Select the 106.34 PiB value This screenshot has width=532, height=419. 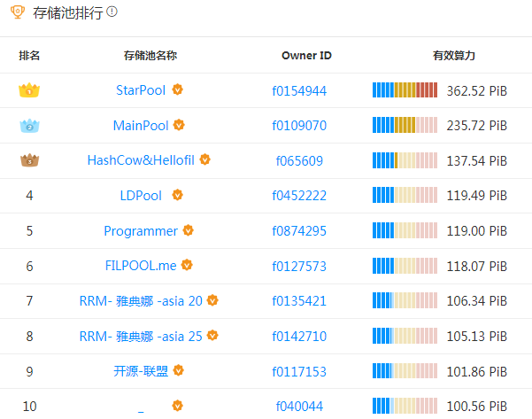click(477, 301)
